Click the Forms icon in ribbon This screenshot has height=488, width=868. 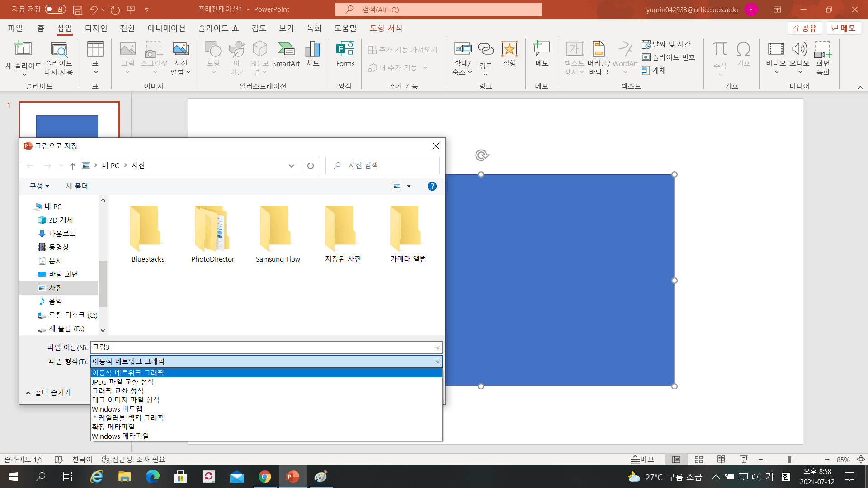coord(345,55)
